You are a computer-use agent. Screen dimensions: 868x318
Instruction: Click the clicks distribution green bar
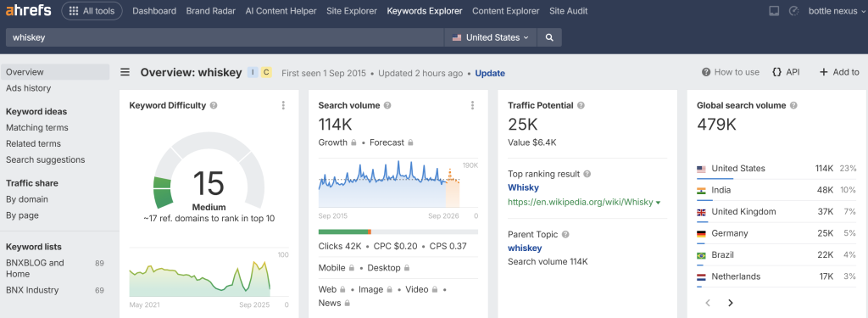343,232
